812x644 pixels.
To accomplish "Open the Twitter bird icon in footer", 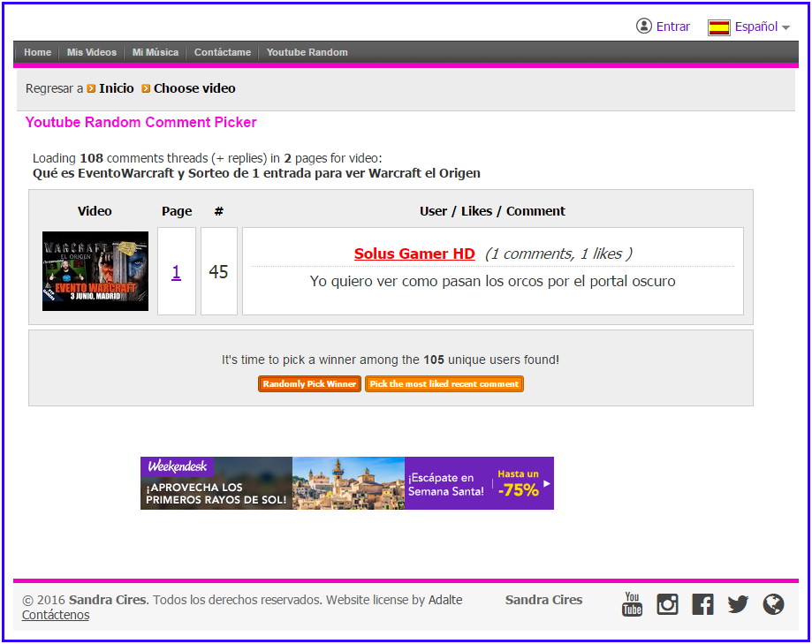I will click(x=738, y=604).
